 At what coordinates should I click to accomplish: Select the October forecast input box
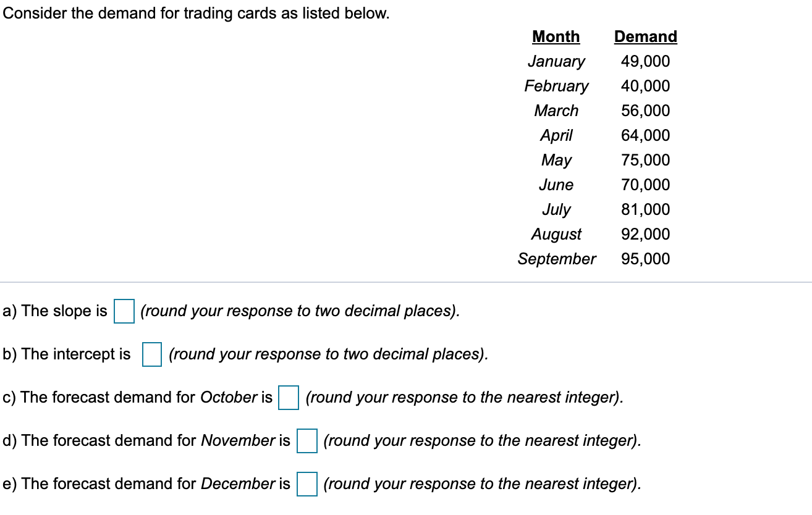coord(290,398)
